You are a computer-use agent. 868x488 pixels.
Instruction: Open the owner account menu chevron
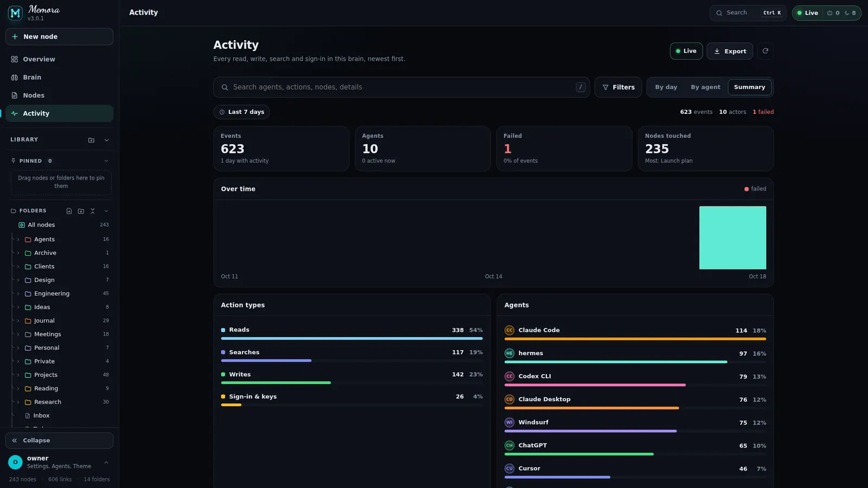(106, 463)
